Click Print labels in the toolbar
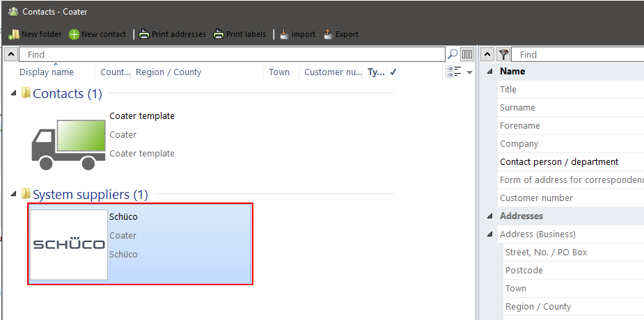644x320 pixels. 239,34
